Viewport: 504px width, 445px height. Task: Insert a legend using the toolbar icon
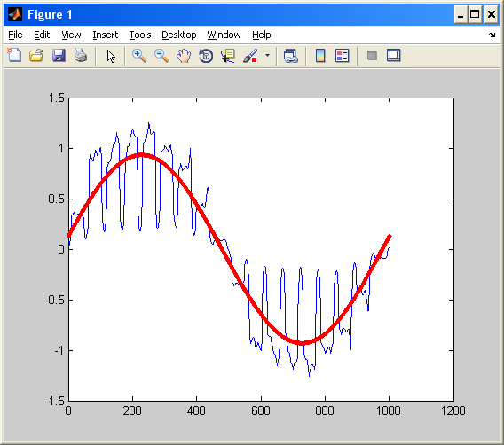(x=342, y=56)
